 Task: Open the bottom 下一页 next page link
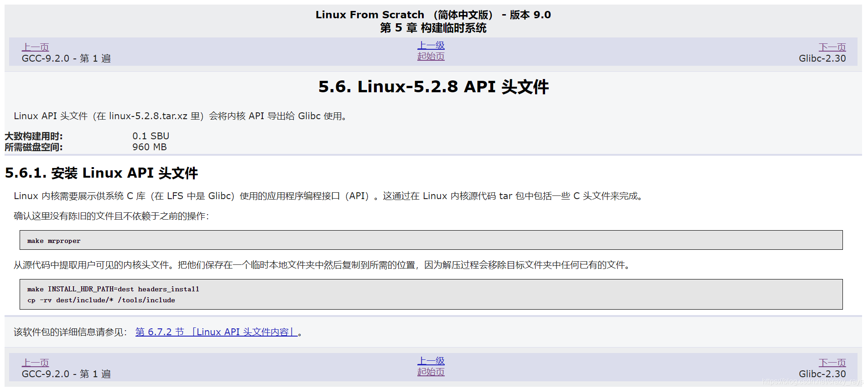tap(832, 363)
